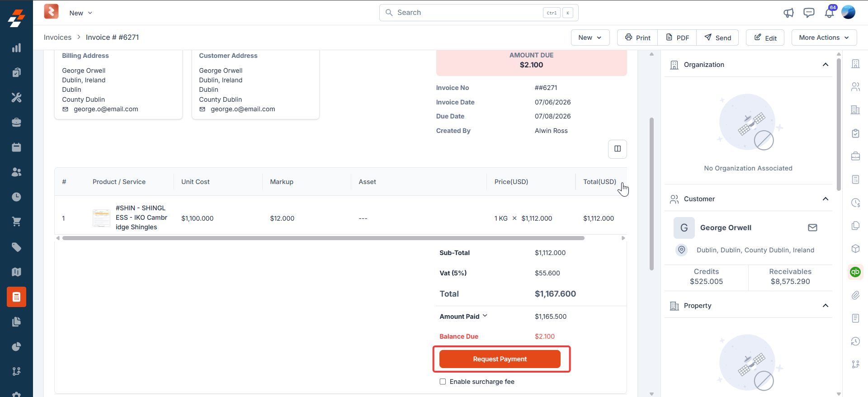Viewport: 868px width, 397px height.
Task: Open the pie chart reports icon in sidebar
Action: [x=16, y=347]
